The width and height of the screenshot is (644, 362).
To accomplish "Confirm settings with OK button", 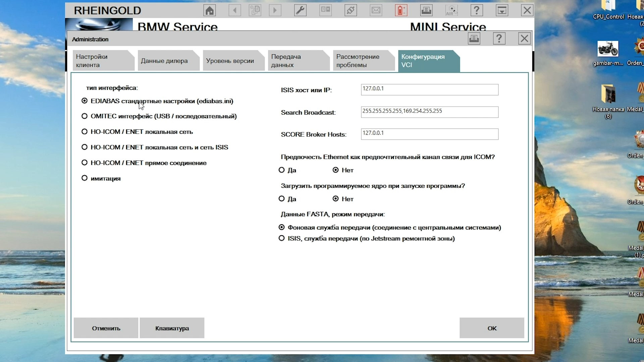I will 492,328.
